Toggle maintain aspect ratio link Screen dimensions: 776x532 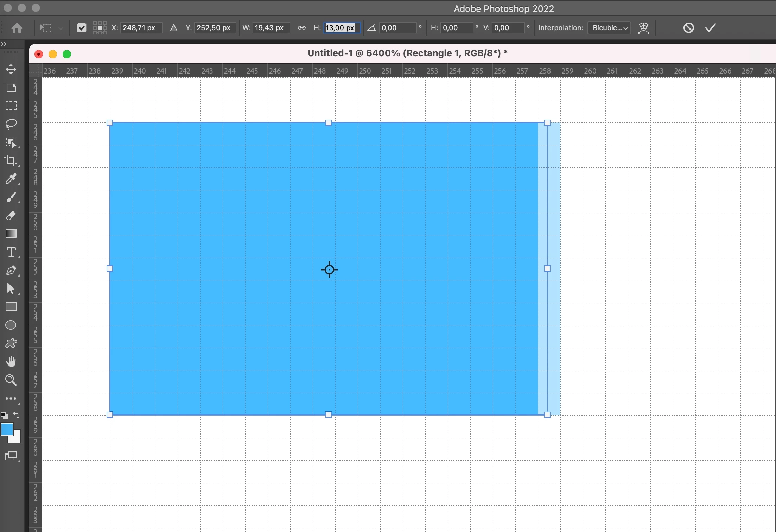[x=301, y=28]
